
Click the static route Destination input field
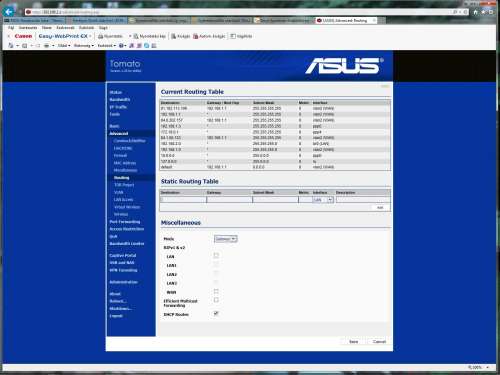pyautogui.click(x=183, y=200)
